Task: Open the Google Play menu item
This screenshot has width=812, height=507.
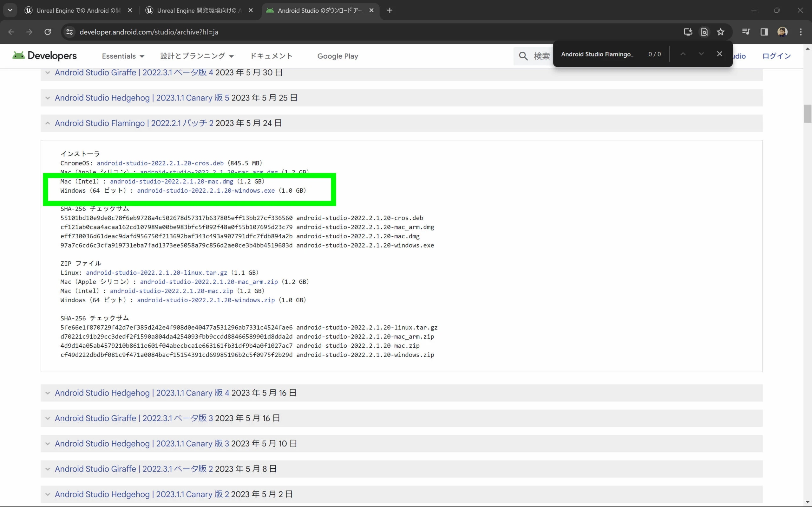Action: click(x=337, y=56)
